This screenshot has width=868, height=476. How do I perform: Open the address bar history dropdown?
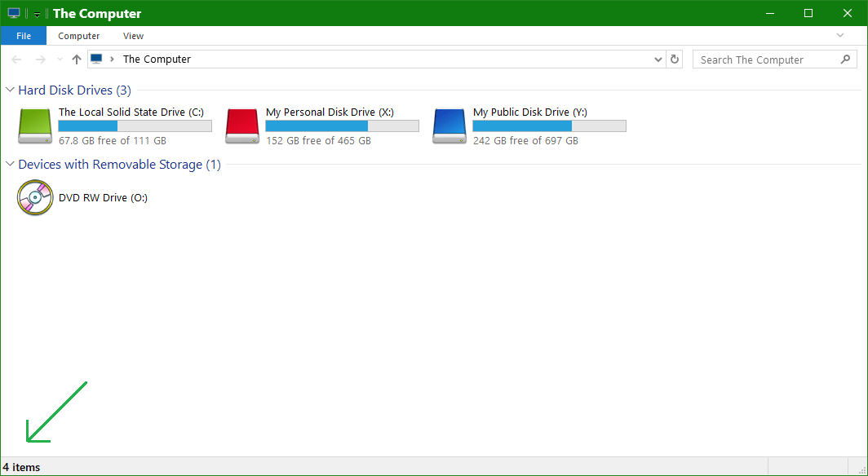(658, 59)
